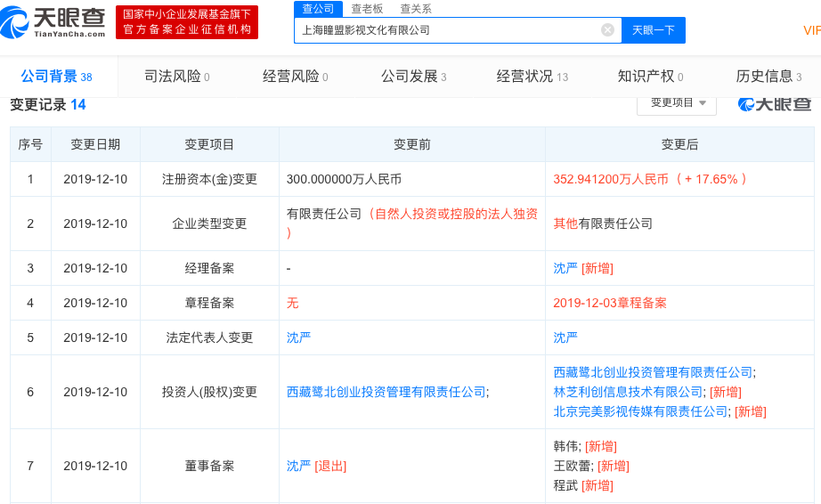Image resolution: width=821 pixels, height=504 pixels.
Task: Click the 天眼一下 search button
Action: [653, 30]
